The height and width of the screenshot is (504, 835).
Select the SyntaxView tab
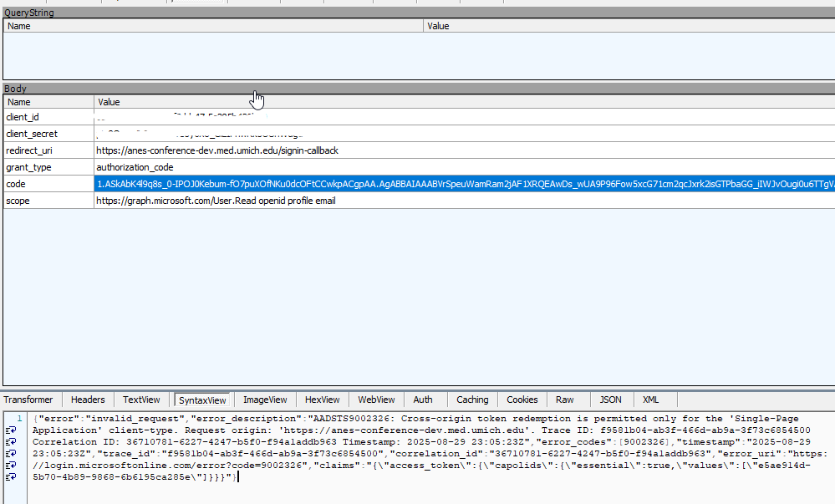click(202, 400)
